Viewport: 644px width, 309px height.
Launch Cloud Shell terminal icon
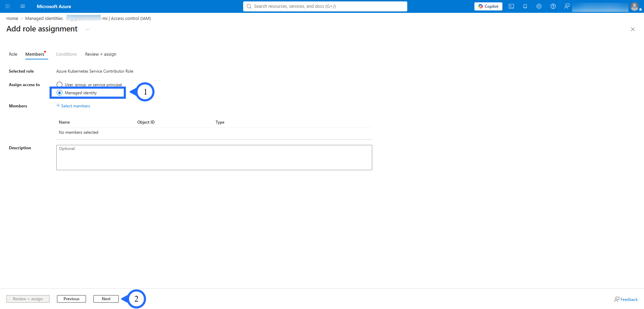tap(511, 6)
